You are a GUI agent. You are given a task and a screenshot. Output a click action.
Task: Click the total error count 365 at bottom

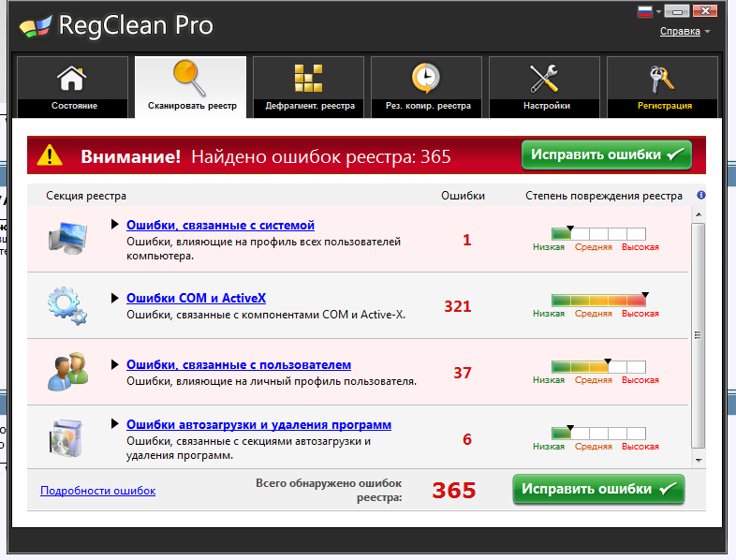pos(454,491)
